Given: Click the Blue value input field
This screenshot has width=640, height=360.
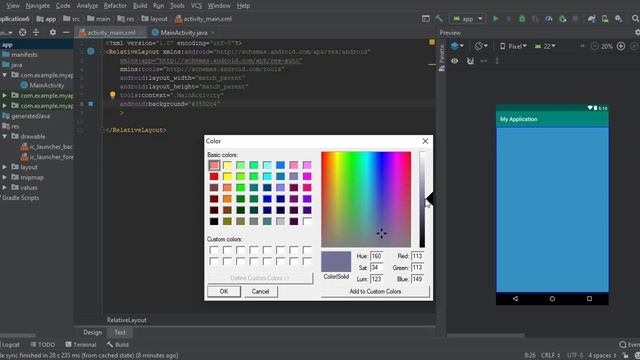Looking at the screenshot, I should (418, 279).
